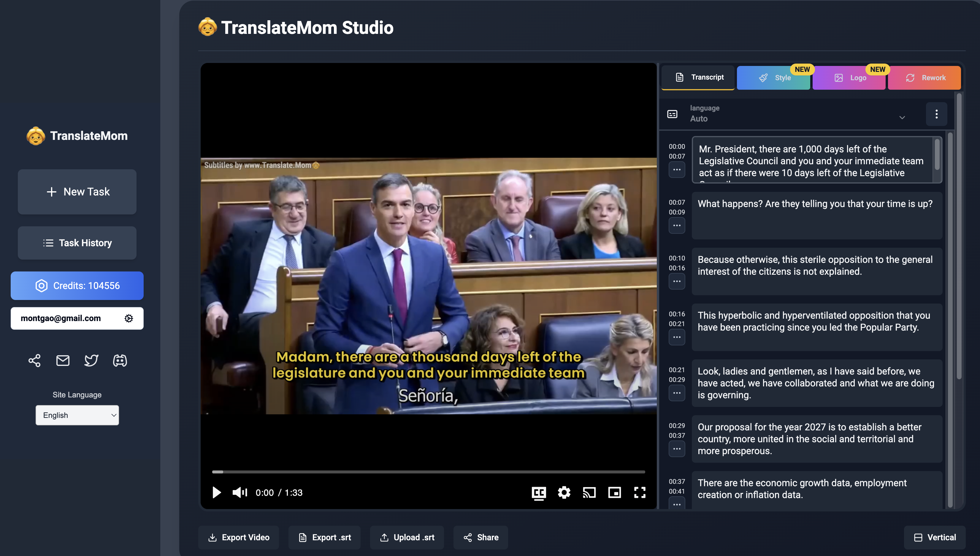Select the 'economic growth data' line
Screen dimensions: 980x556
[817, 489]
